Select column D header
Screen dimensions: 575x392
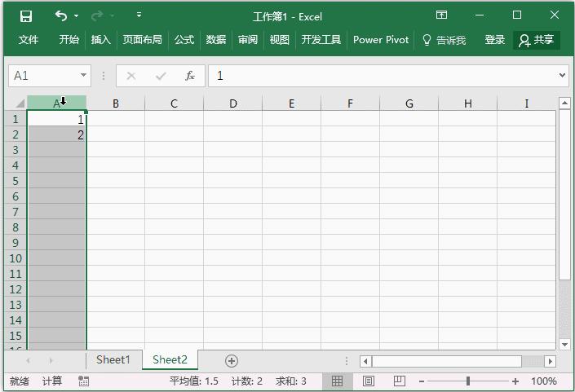point(233,104)
